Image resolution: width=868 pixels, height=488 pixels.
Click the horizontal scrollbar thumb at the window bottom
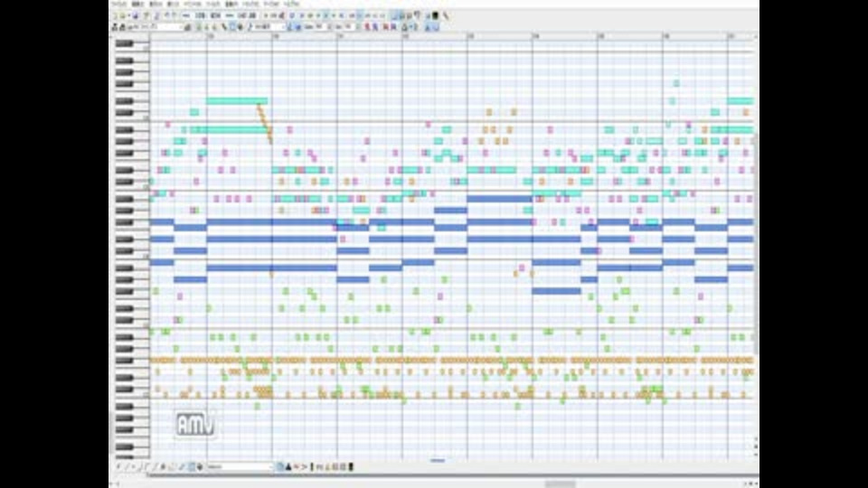pyautogui.click(x=561, y=484)
